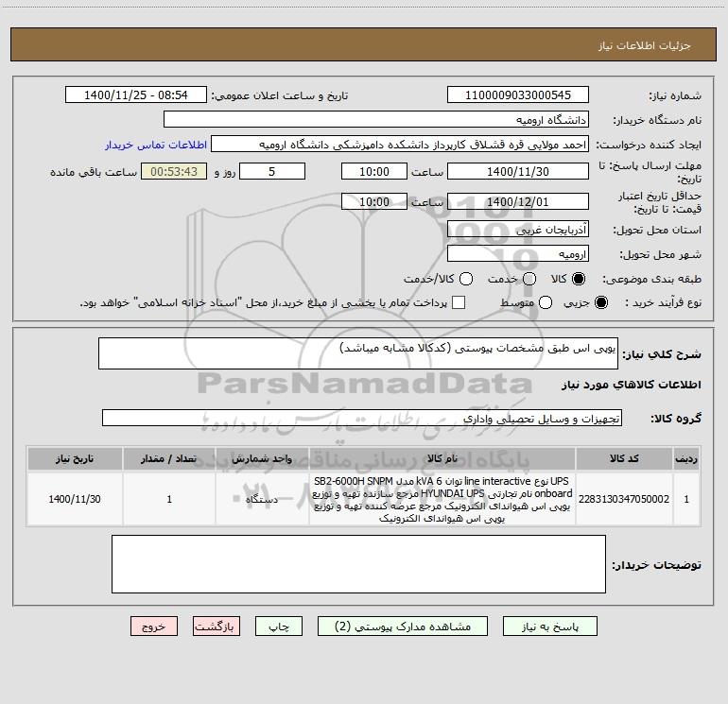Viewport: 728px width, 704px height.
Task: Click the تعداد / مقدار column header
Action: [x=169, y=459]
